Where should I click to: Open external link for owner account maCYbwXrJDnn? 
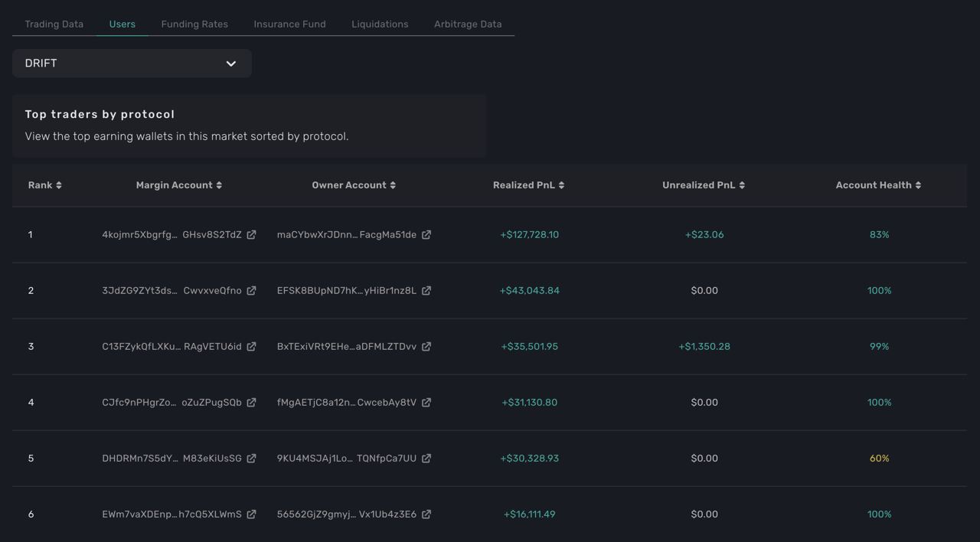pos(426,235)
